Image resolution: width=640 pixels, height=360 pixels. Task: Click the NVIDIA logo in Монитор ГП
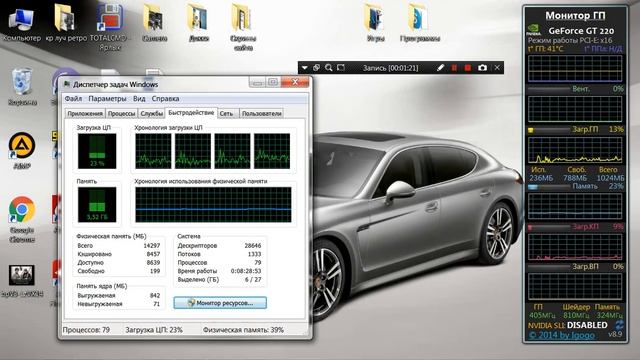pos(534,30)
